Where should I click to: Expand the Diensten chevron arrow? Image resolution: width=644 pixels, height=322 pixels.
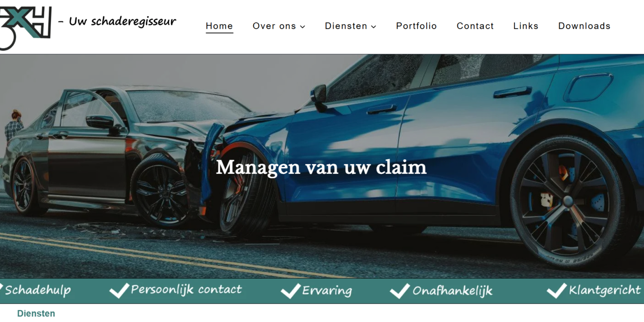pos(374,27)
